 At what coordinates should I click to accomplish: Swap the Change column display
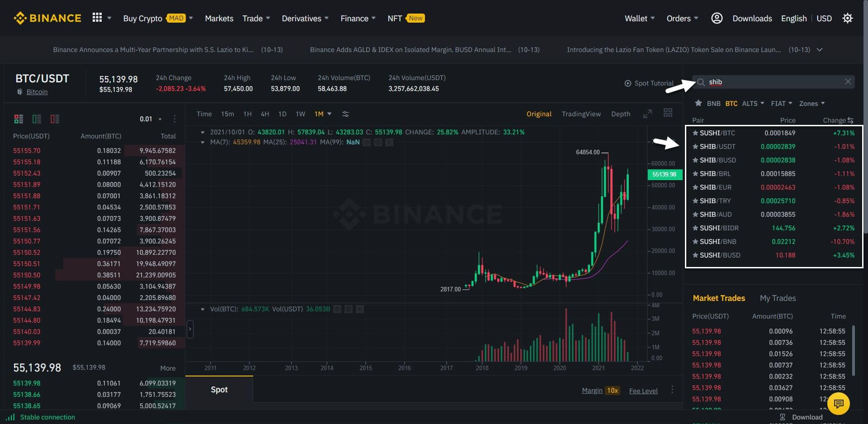tap(850, 120)
